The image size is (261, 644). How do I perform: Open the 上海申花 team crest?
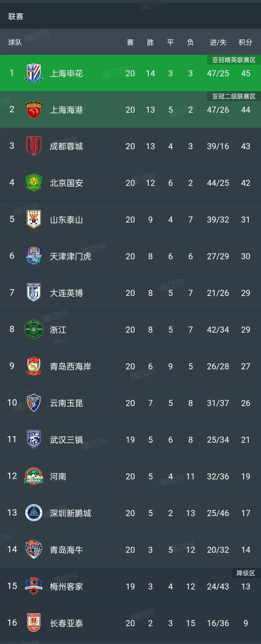pos(34,73)
